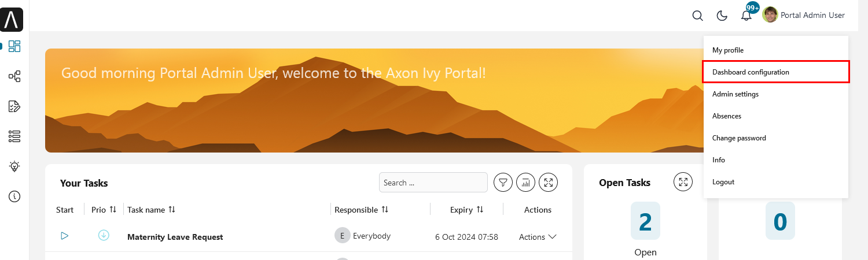Click the Start column header
Image resolution: width=868 pixels, height=260 pixels.
(65, 210)
